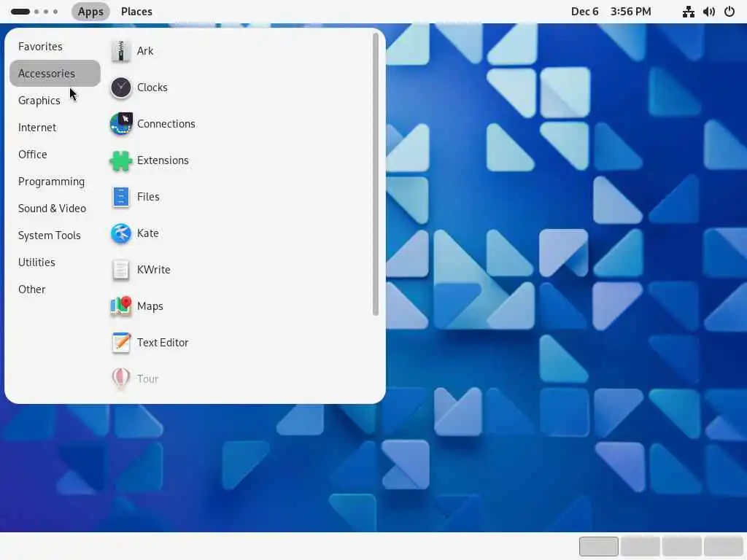Click the Extensions label text
Screen dimensions: 747x560
[x=163, y=160]
